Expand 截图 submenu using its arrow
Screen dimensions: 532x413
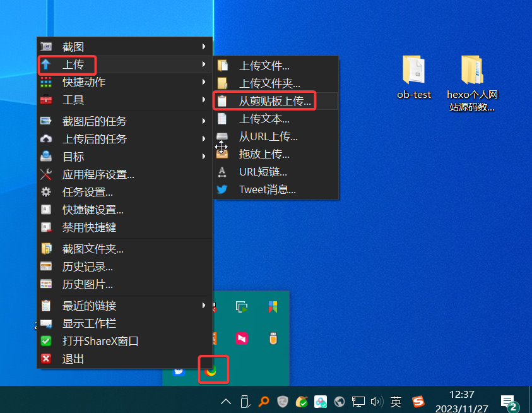(204, 47)
